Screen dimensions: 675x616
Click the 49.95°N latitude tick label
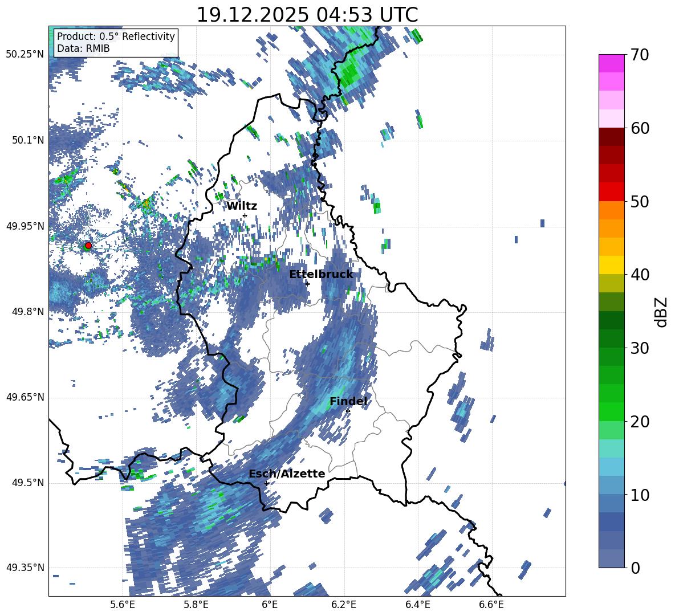tap(25, 226)
